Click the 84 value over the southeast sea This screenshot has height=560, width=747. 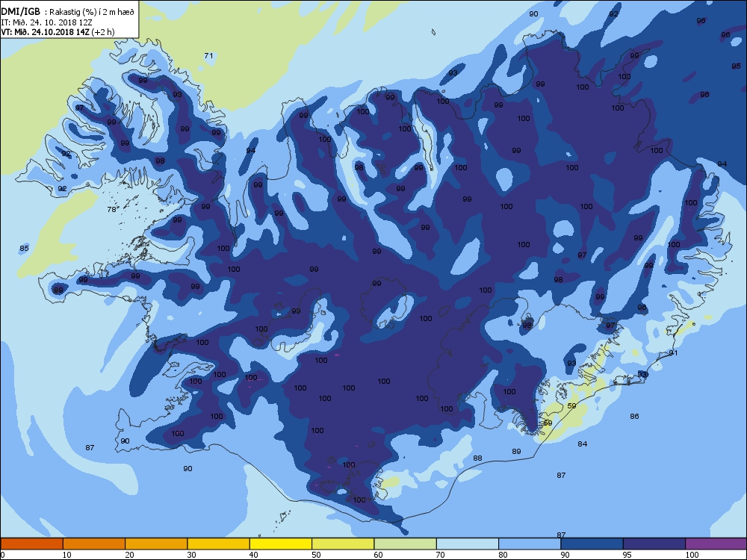tap(583, 444)
